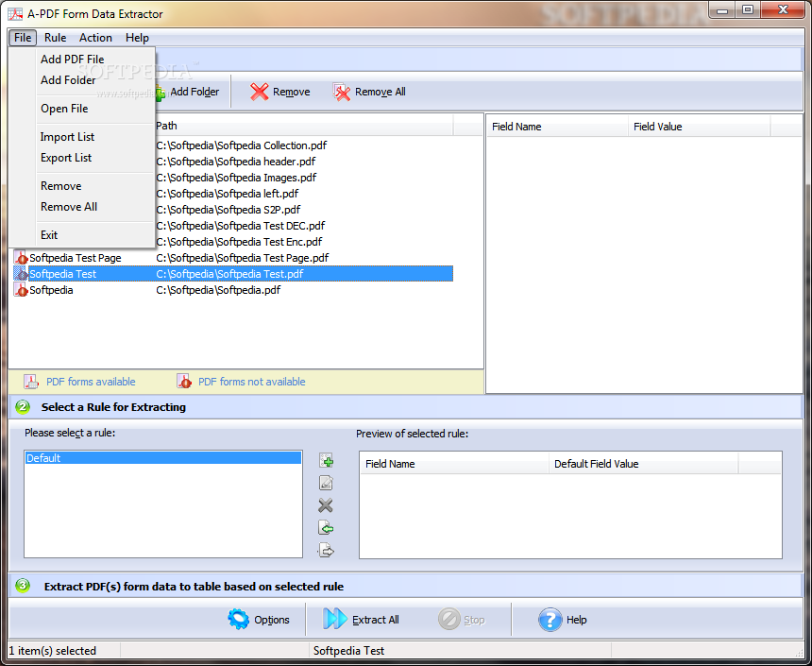
Task: Click the add new rule icon
Action: pos(326,460)
